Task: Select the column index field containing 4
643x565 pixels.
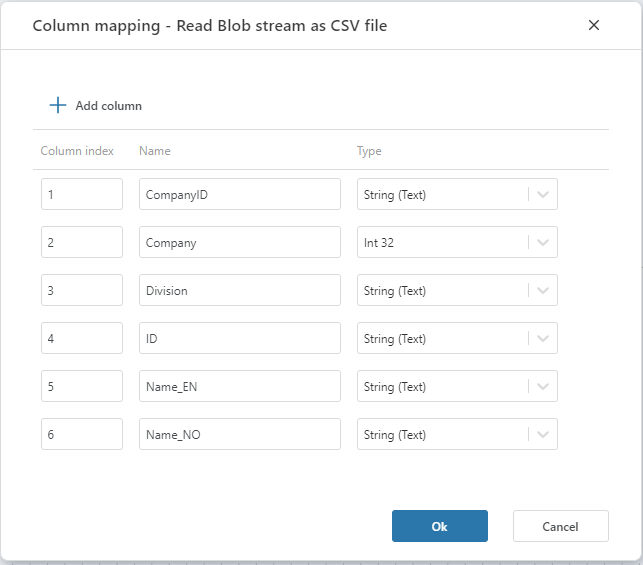Action: [x=81, y=339]
